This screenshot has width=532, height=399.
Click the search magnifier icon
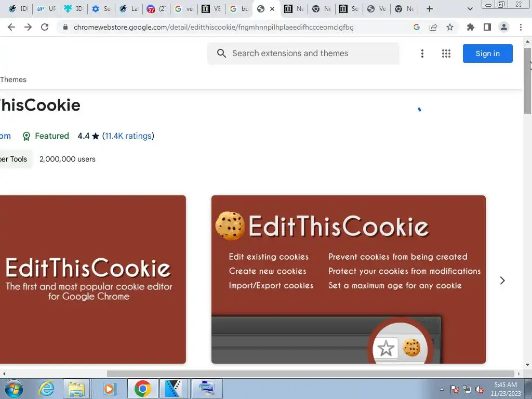(221, 54)
